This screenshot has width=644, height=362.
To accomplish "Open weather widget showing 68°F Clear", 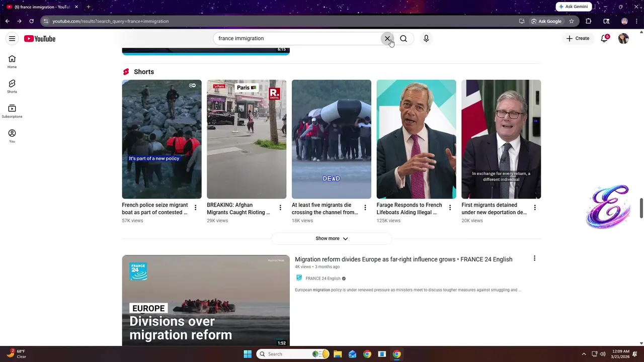I will coord(16,354).
